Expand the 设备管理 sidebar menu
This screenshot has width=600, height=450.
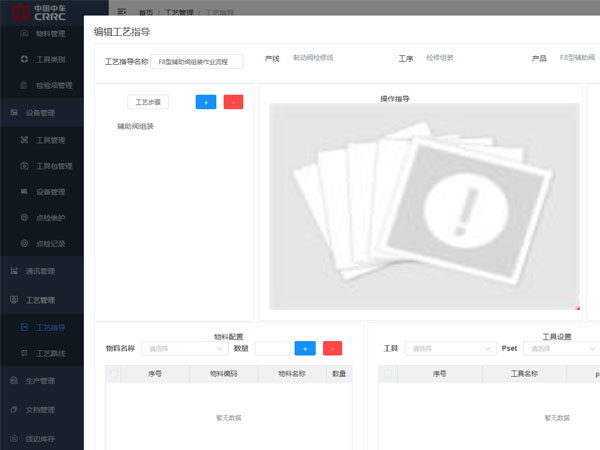pos(45,112)
